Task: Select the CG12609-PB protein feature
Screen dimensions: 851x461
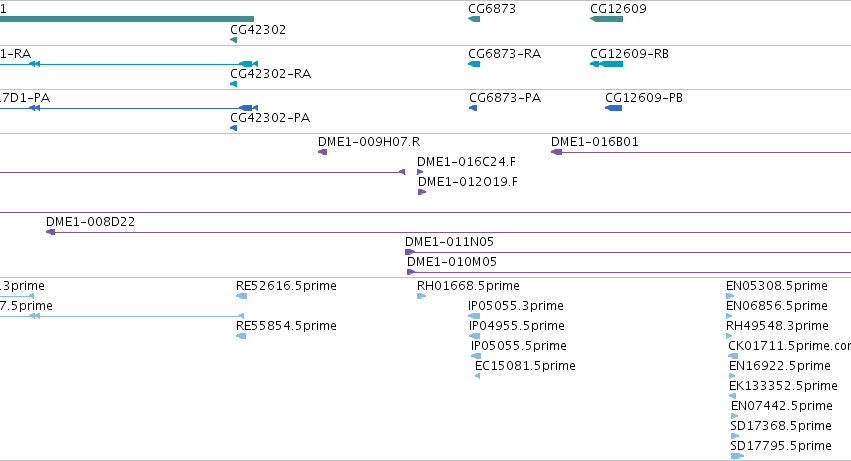Action: (613, 108)
